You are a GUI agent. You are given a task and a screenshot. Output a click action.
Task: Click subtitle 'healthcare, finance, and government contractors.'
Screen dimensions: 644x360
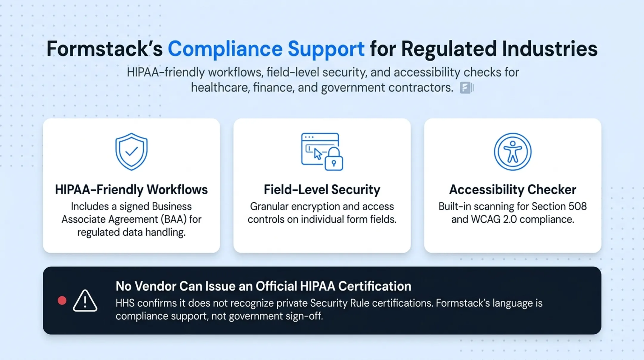[x=322, y=88]
